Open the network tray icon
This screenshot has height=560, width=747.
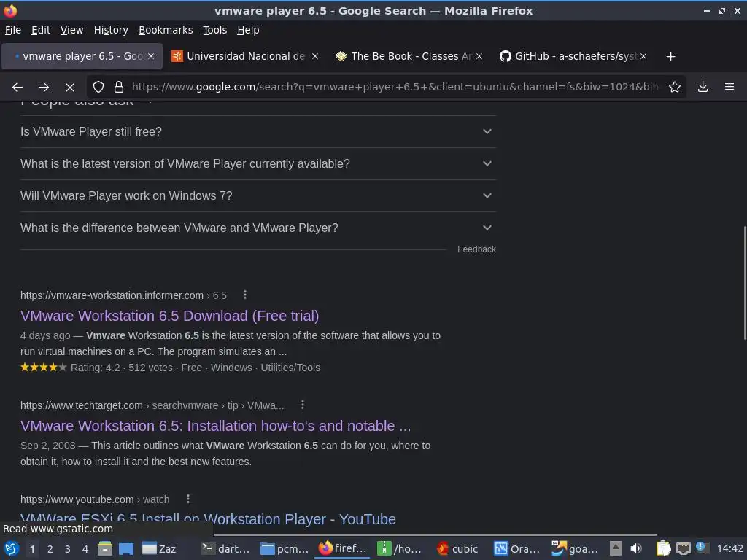pos(683,548)
